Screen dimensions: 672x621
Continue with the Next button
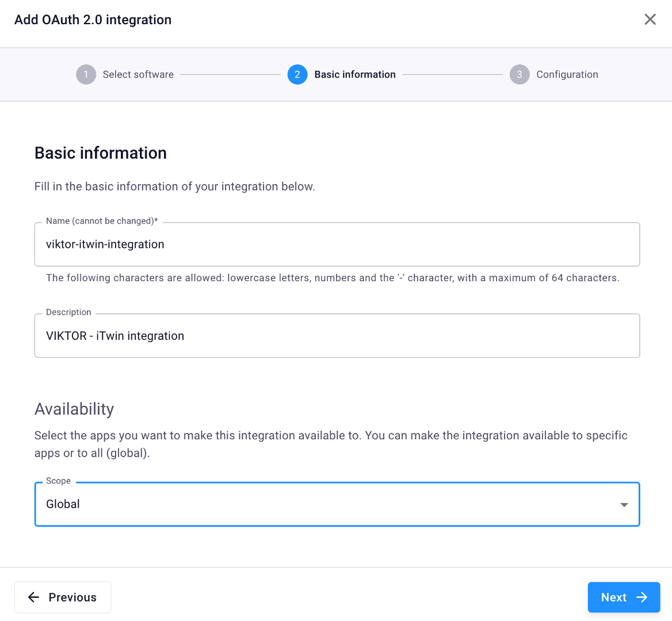[624, 597]
